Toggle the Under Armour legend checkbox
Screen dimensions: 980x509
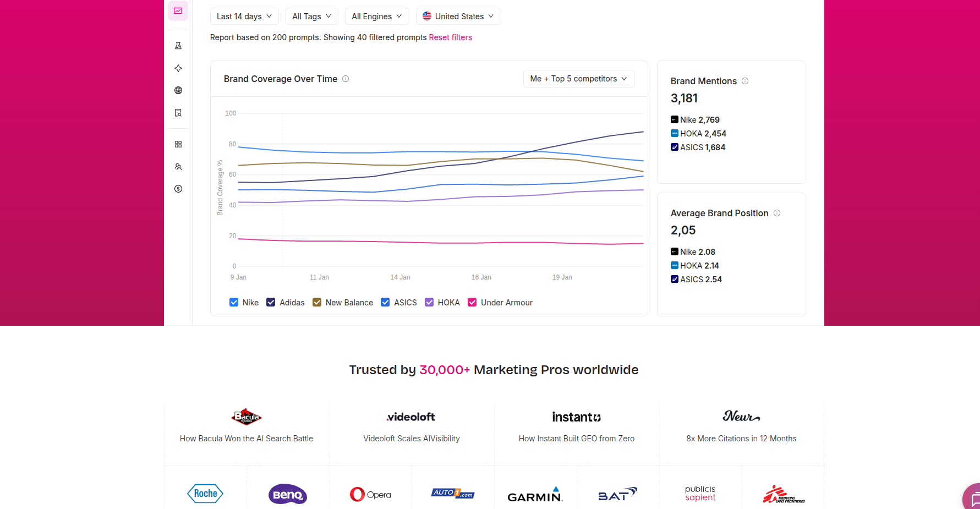[472, 302]
